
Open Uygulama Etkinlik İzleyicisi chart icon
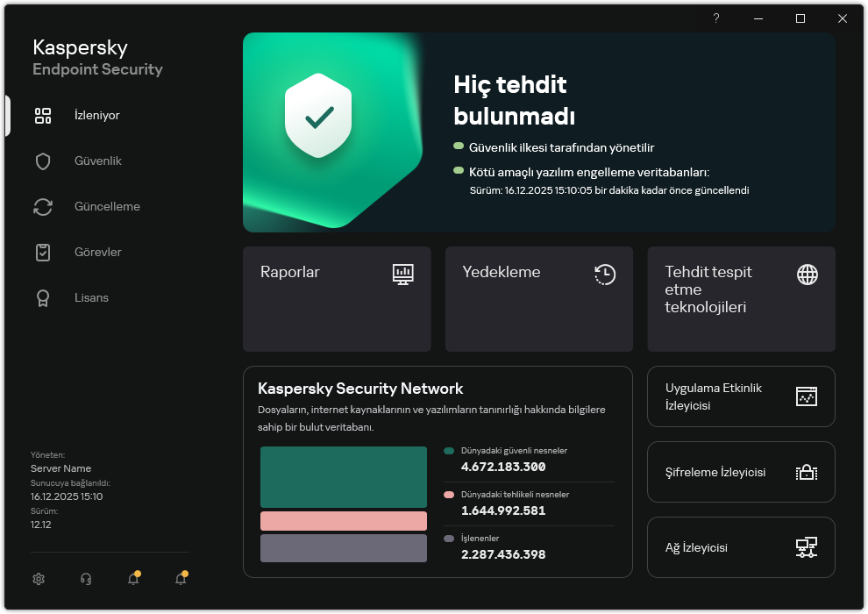[x=806, y=396]
